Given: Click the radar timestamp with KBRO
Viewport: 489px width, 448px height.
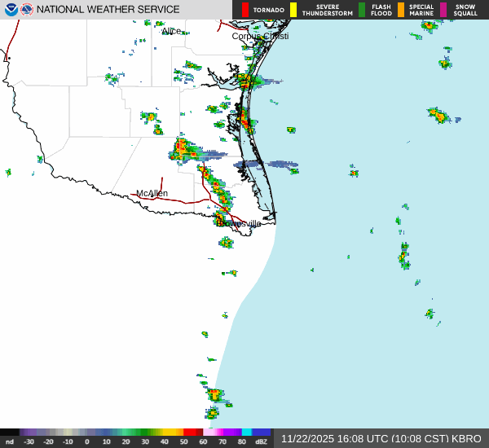Looking at the screenshot, I should (x=381, y=438).
